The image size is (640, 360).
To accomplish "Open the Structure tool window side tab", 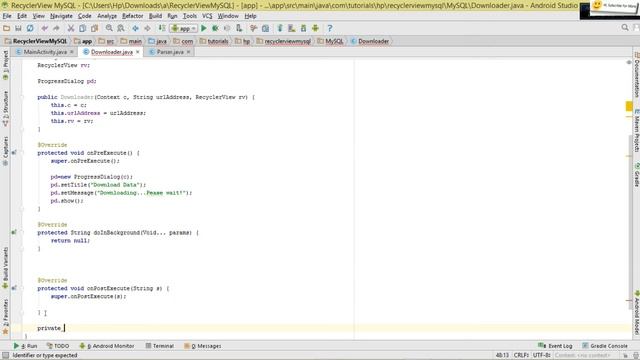I will click(5, 108).
